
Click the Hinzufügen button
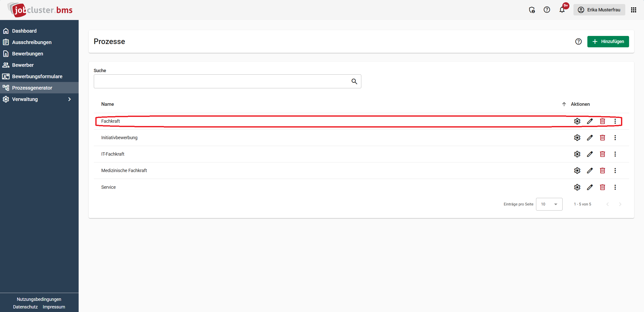[x=608, y=41]
